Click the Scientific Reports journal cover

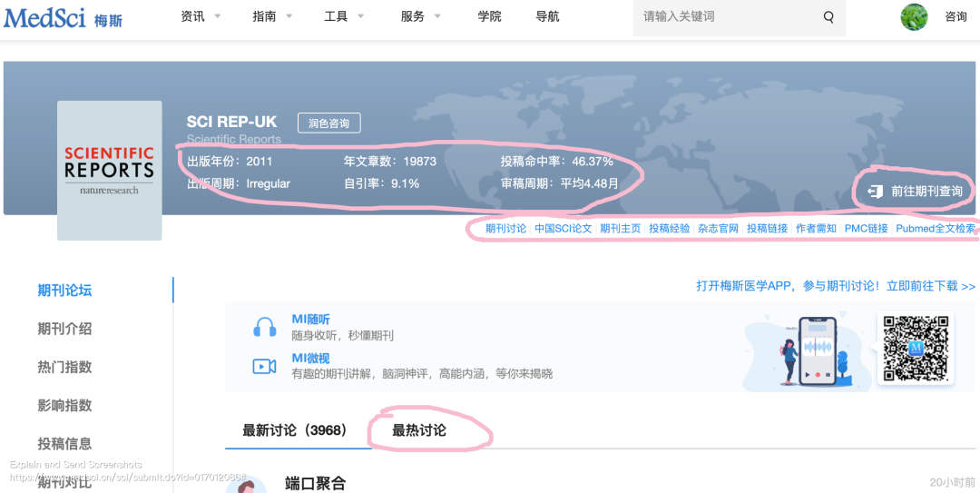pos(109,171)
